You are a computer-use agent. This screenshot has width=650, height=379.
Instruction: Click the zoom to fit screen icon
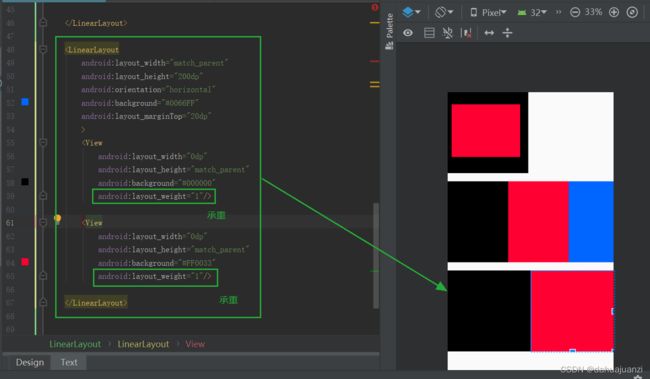632,12
